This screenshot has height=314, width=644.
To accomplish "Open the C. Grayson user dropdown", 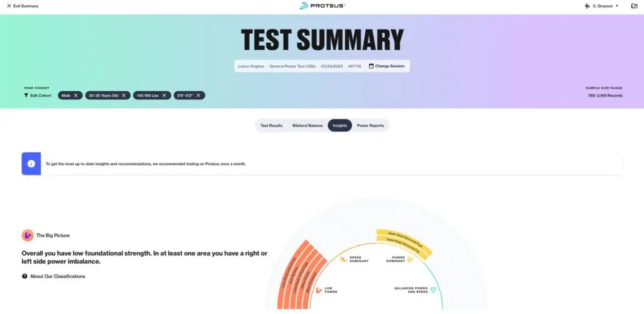I will 602,6.
